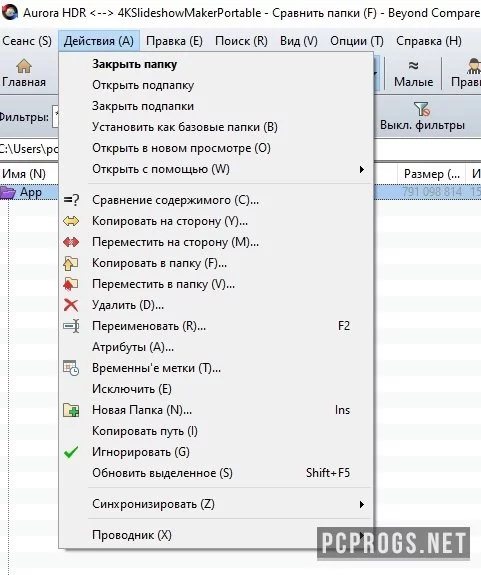
Task: Click the Малые minor differences icon
Action: (x=414, y=66)
